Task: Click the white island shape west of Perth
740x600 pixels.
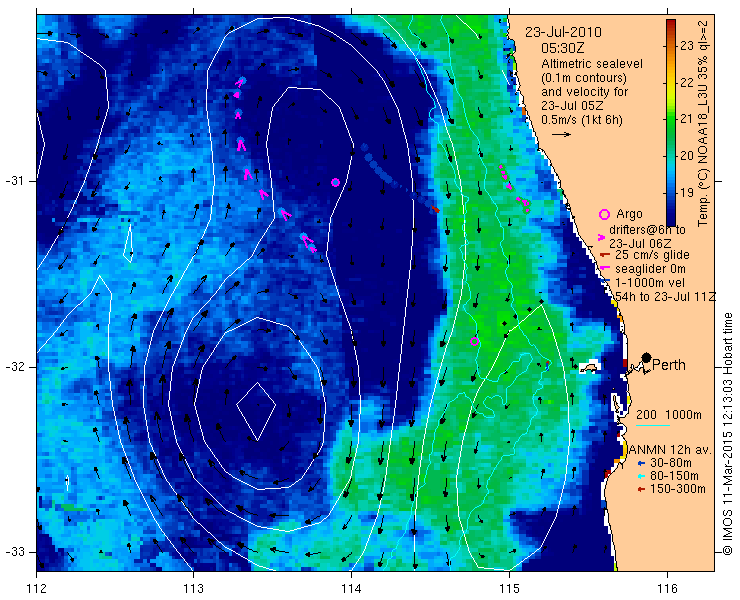Action: click(589, 367)
